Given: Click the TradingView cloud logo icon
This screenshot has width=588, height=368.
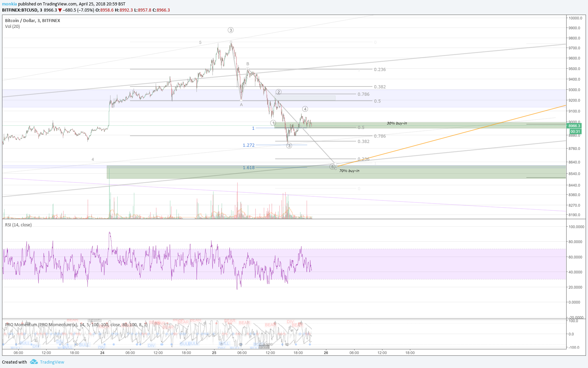Looking at the screenshot, I should (x=34, y=362).
